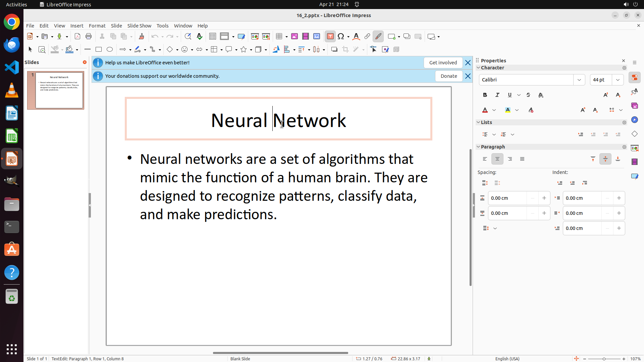
Task: Open the Slide Show menu
Action: [139, 26]
